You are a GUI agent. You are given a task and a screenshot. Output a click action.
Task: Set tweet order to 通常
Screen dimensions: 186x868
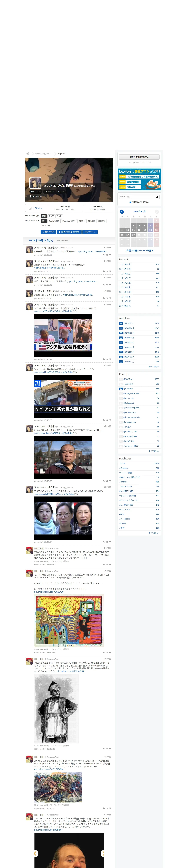pyautogui.click(x=44, y=216)
